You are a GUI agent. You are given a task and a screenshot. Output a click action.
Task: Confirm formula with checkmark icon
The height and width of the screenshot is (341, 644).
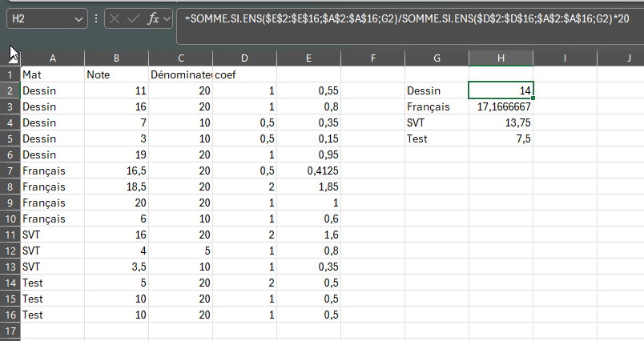coord(134,18)
